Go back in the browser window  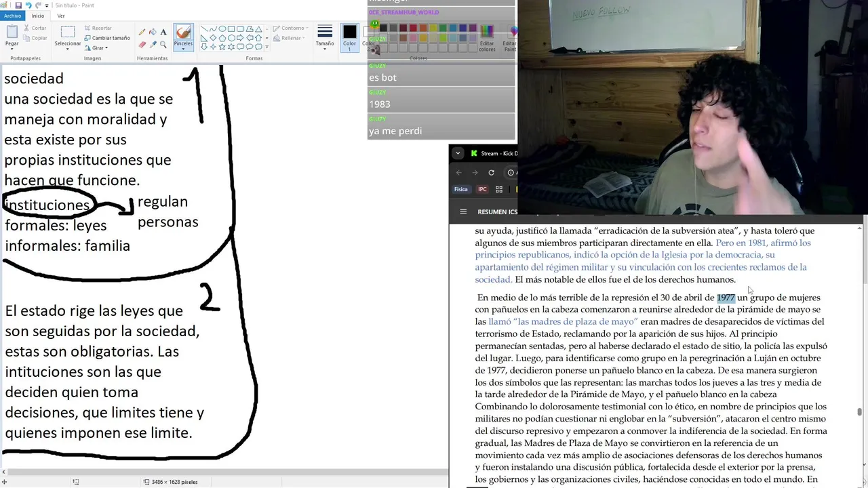(459, 172)
